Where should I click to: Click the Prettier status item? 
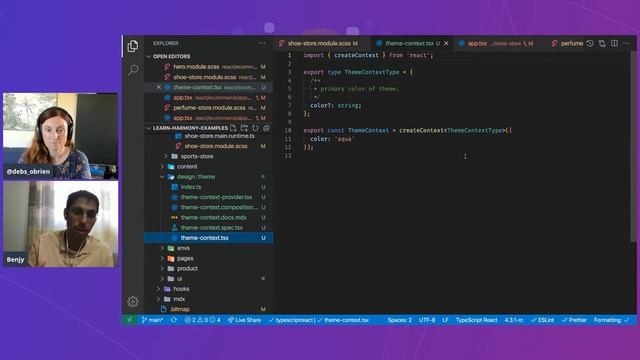tap(574, 320)
